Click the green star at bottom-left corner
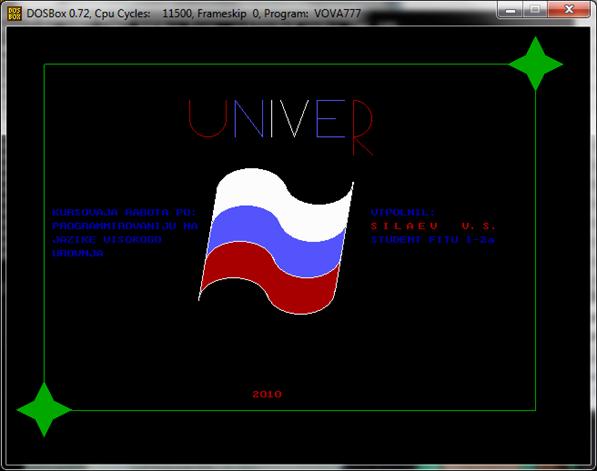 pos(44,410)
